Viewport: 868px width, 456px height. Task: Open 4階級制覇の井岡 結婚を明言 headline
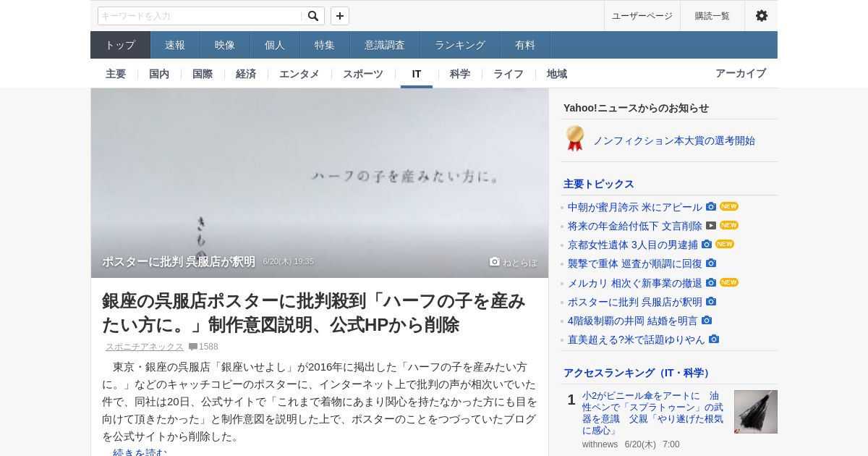633,321
